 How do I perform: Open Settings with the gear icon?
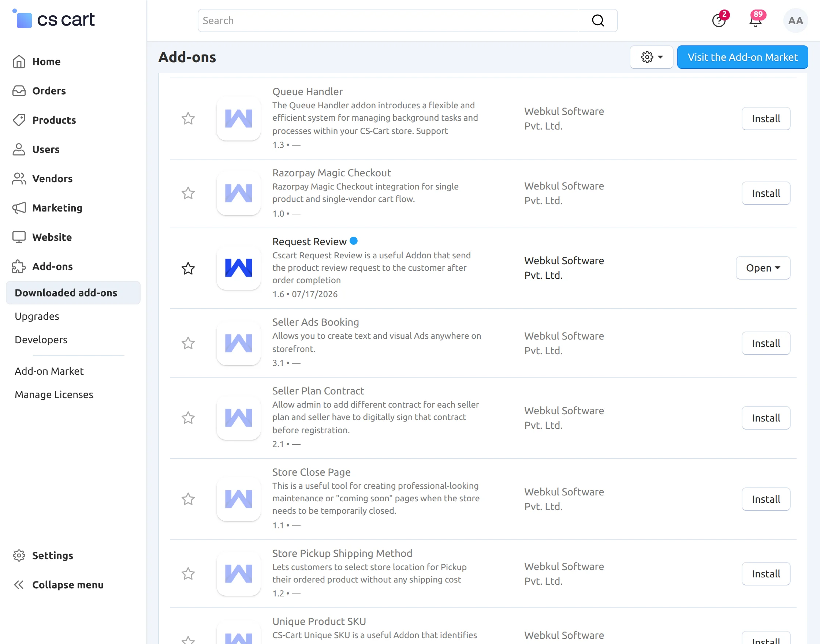tap(19, 555)
